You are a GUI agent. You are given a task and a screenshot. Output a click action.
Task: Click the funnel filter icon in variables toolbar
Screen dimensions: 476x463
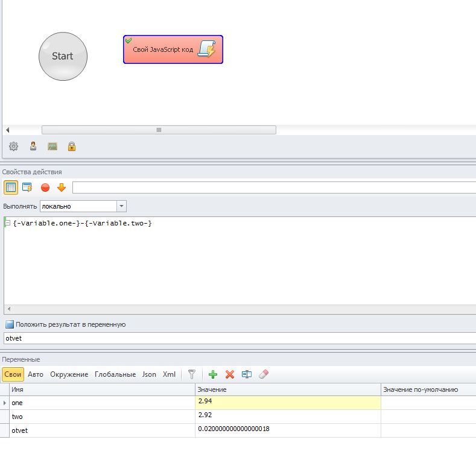[x=192, y=374]
